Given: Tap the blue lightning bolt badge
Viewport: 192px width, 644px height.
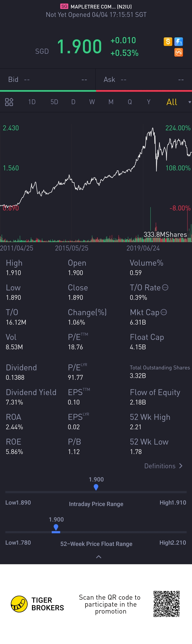Looking at the screenshot, I should 178,41.
